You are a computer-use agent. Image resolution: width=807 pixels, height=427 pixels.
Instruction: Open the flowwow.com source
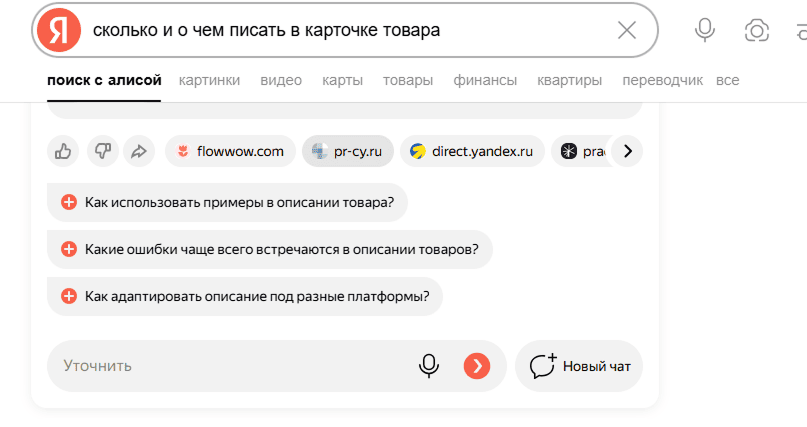[x=230, y=151]
